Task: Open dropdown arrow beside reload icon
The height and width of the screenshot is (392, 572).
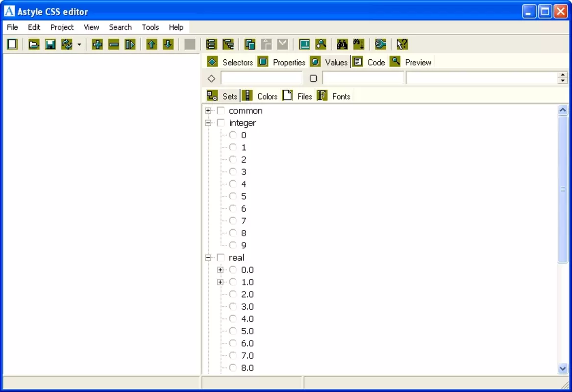Action: (x=79, y=45)
